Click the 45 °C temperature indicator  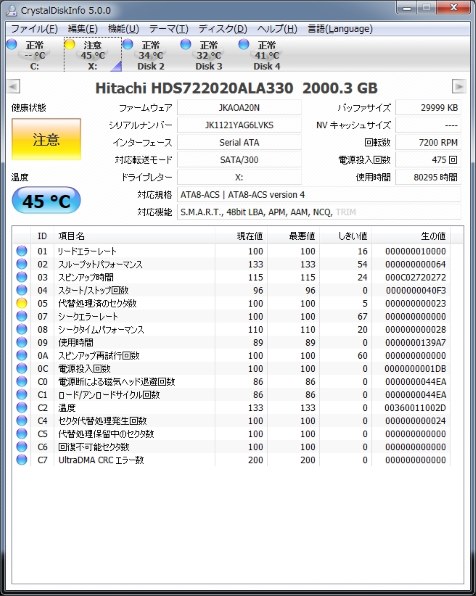46,201
